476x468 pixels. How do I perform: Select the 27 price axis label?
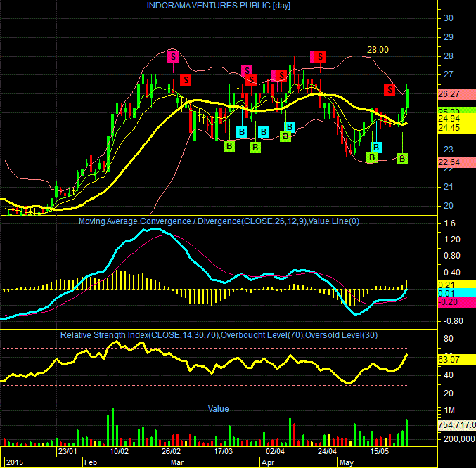tap(449, 74)
